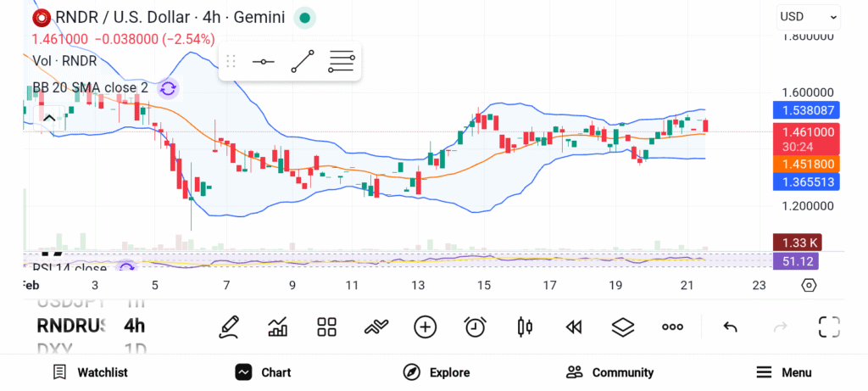
Task: Click the undo arrow button
Action: 730,327
